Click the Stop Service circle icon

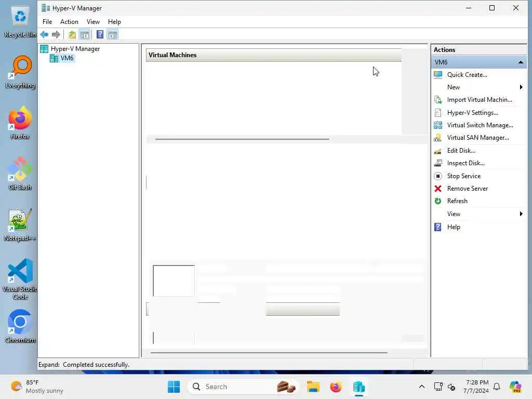(x=437, y=176)
